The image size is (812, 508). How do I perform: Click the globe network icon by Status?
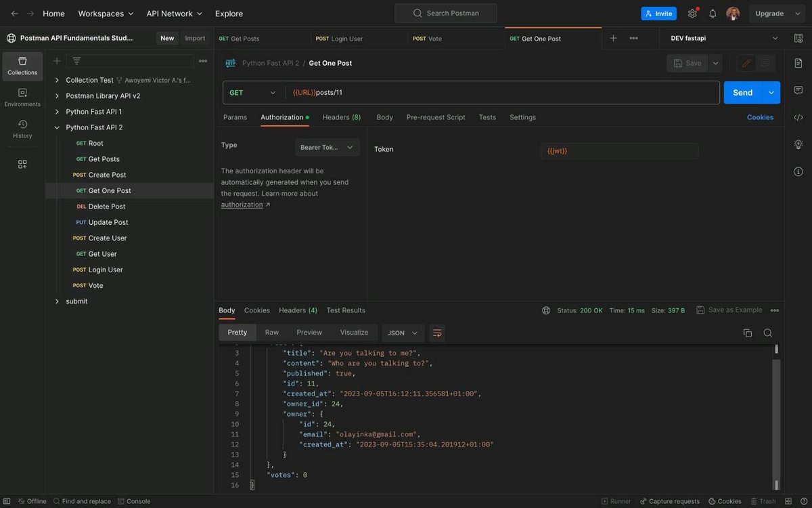[546, 310]
